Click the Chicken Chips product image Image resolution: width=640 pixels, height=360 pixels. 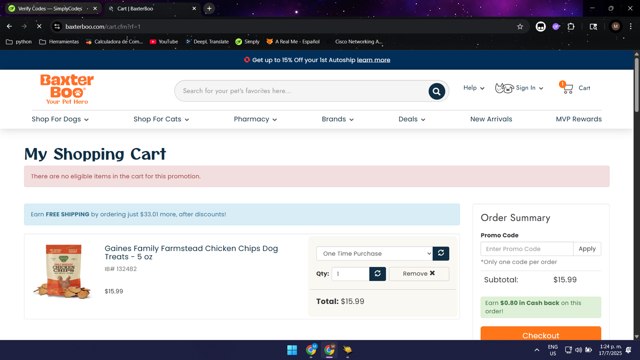click(x=63, y=271)
